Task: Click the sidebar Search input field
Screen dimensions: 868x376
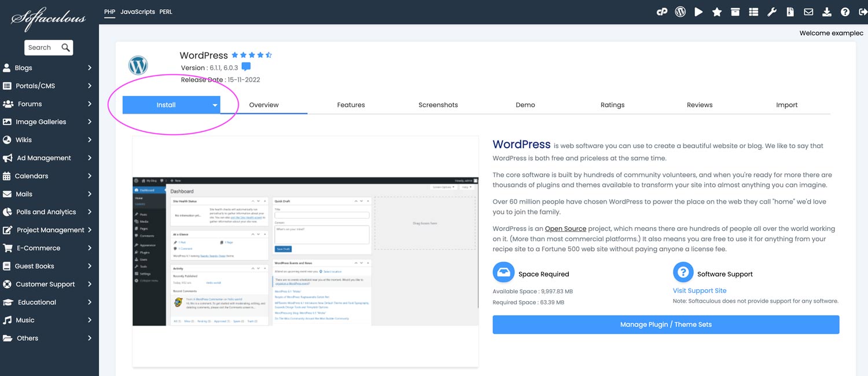Action: 43,47
